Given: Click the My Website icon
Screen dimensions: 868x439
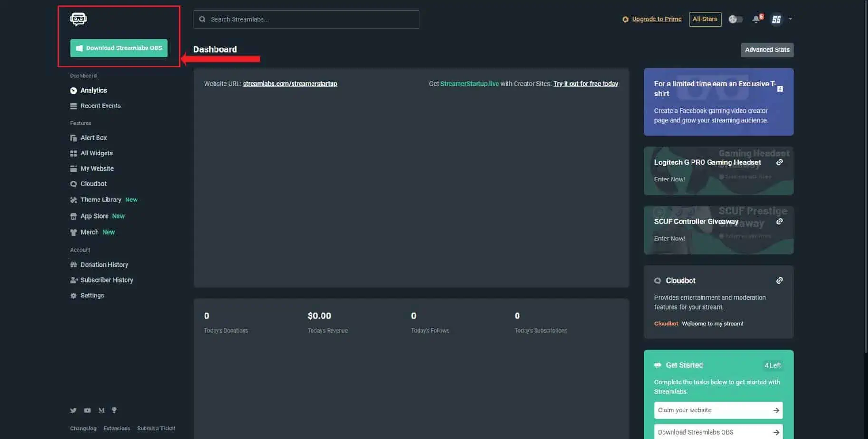Looking at the screenshot, I should [73, 169].
